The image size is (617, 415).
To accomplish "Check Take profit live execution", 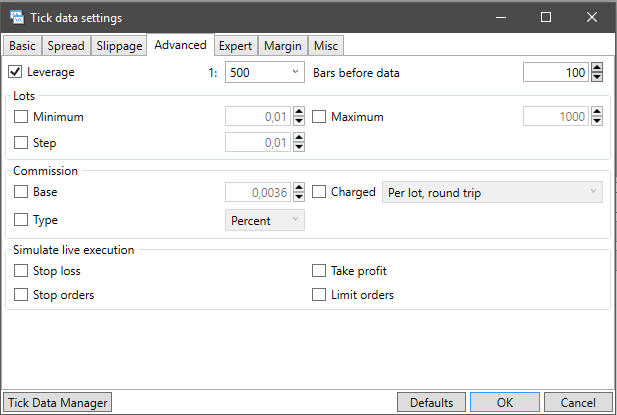I will click(x=319, y=271).
